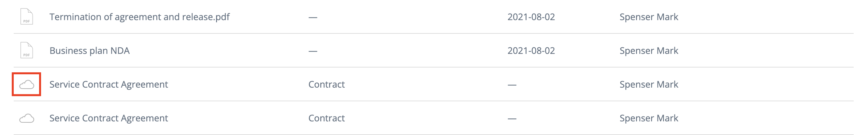The image size is (868, 135).
Task: Click the PDF icon for Termination of agreement
Action: pos(27,17)
